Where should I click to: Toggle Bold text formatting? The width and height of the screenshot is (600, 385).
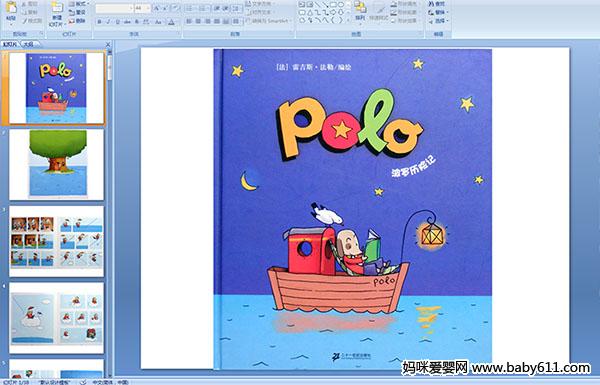99,22
